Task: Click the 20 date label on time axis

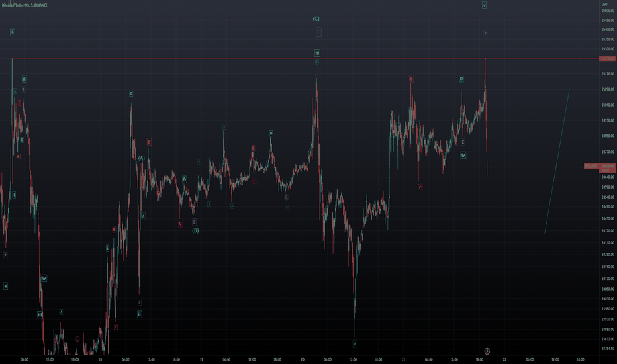Action: coord(302,359)
